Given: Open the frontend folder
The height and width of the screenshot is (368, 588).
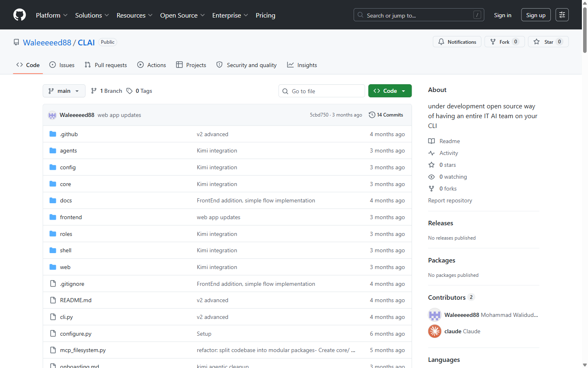Looking at the screenshot, I should (71, 218).
